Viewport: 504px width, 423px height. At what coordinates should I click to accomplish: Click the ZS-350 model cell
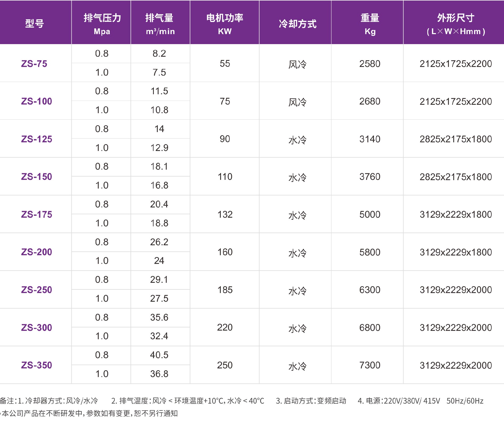coord(36,365)
